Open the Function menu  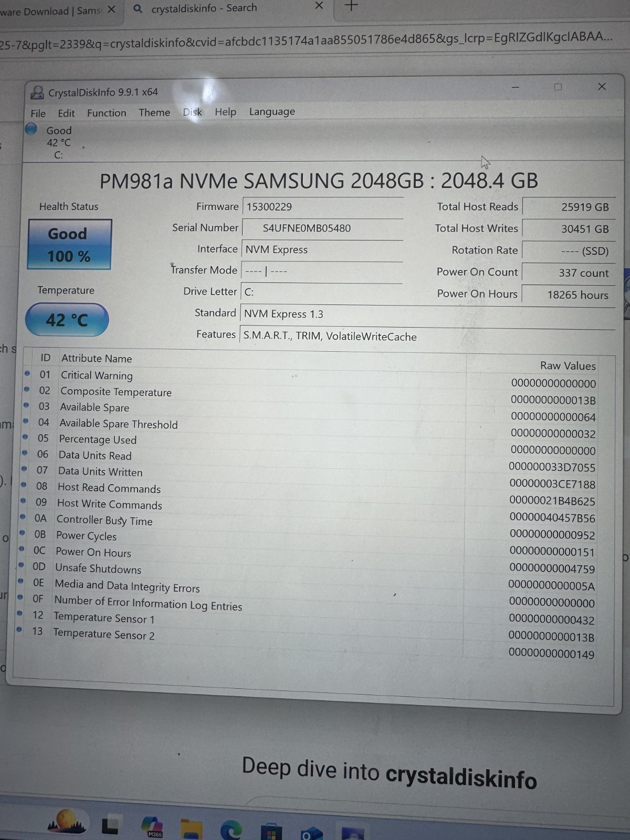(107, 113)
